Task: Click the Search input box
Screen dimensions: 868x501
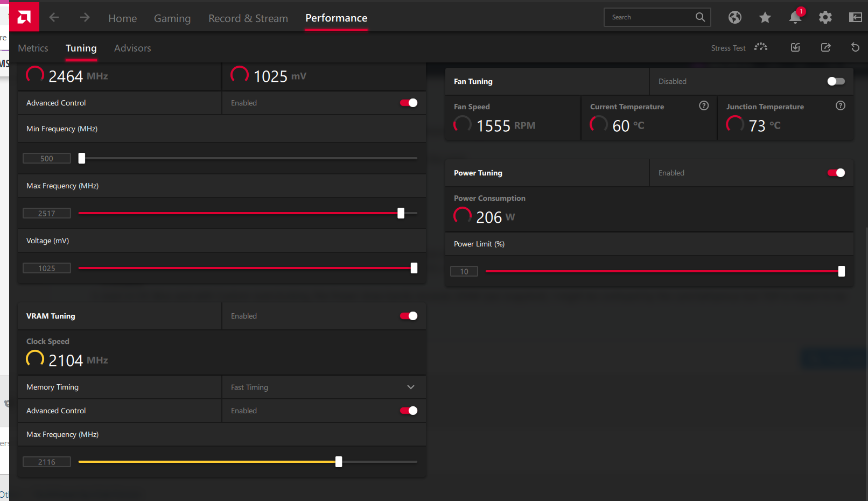Action: [x=657, y=17]
